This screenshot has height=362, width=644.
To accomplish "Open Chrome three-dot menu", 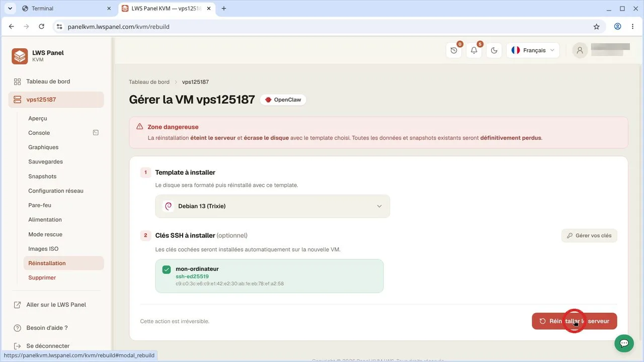I will point(632,27).
